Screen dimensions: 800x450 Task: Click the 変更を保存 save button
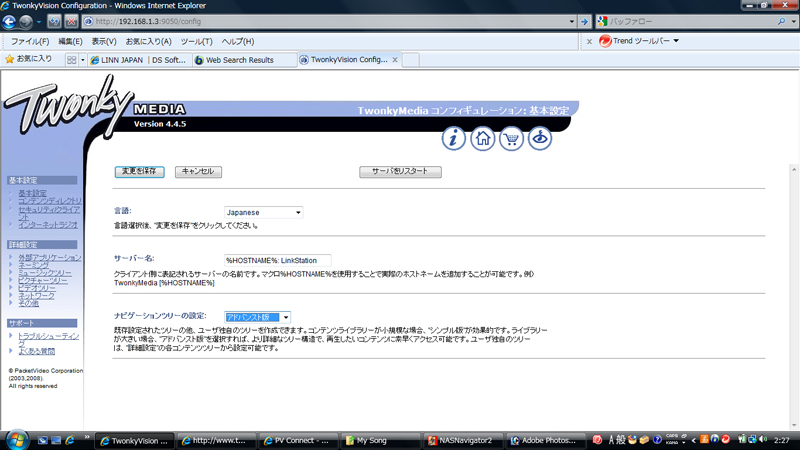click(x=139, y=172)
